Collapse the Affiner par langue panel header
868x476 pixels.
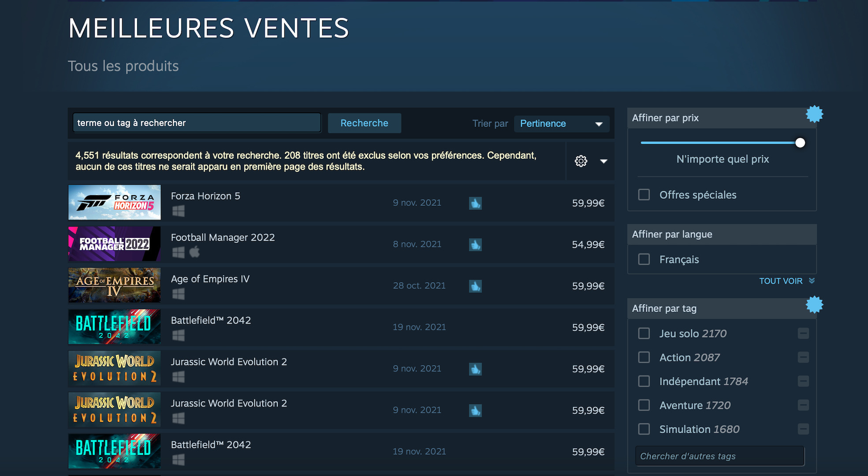pyautogui.click(x=722, y=234)
